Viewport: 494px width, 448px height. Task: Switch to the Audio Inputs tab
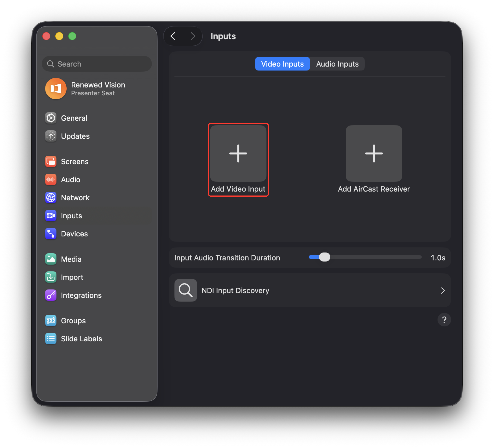337,64
